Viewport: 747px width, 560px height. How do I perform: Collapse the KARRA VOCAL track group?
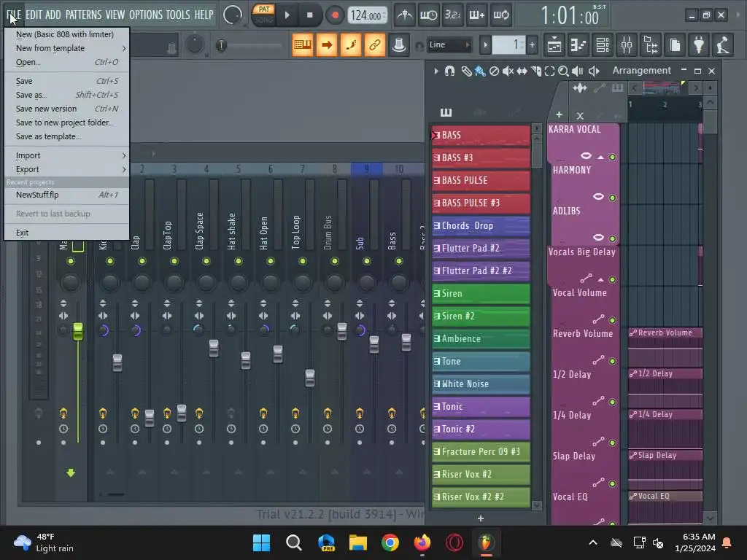click(600, 157)
